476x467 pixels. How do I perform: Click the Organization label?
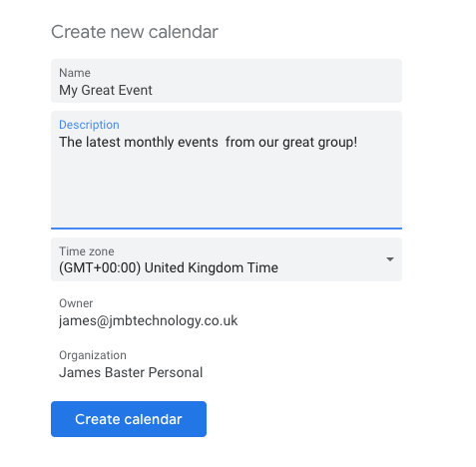(x=93, y=355)
